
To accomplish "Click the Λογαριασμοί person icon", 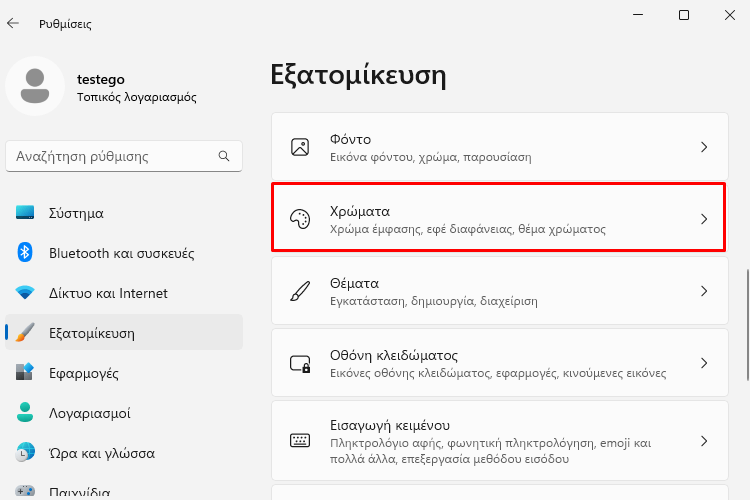I will 25,412.
